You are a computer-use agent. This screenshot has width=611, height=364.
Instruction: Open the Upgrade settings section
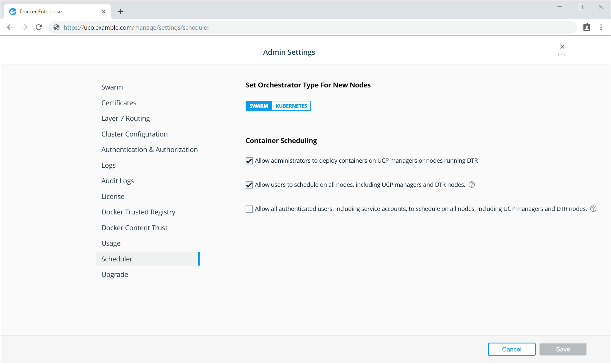point(114,274)
